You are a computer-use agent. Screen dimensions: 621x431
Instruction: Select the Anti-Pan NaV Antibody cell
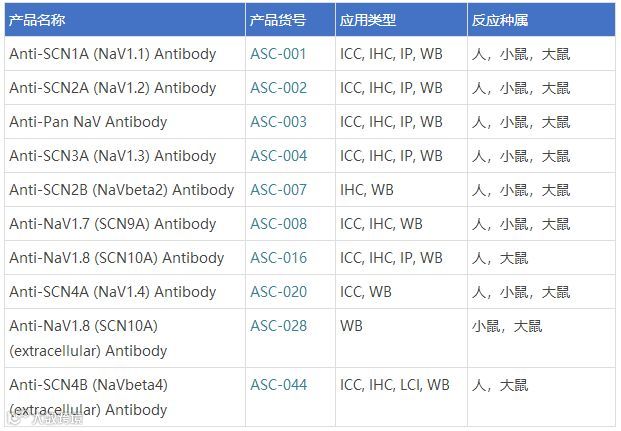pos(125,122)
